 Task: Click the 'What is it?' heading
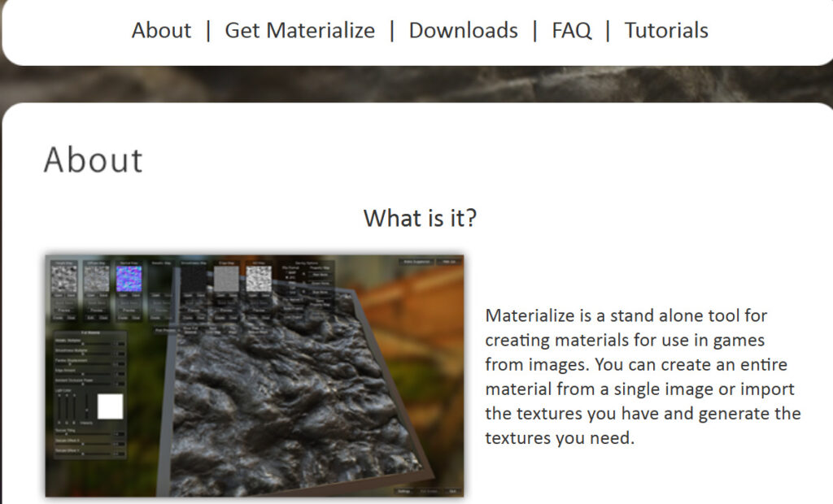(421, 218)
